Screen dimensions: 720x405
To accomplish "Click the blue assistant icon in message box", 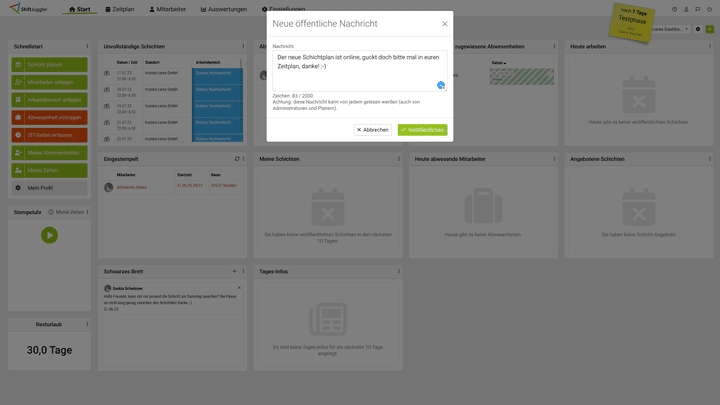I will [x=441, y=85].
